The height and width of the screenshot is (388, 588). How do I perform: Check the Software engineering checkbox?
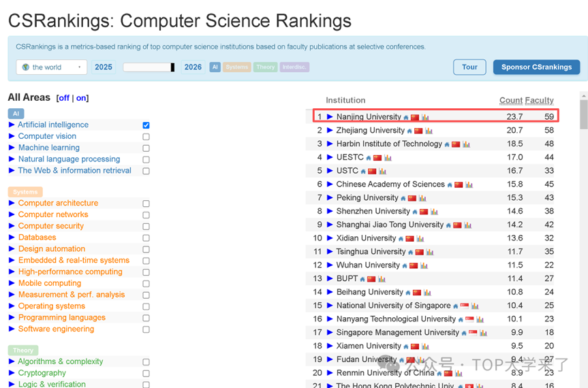(146, 329)
